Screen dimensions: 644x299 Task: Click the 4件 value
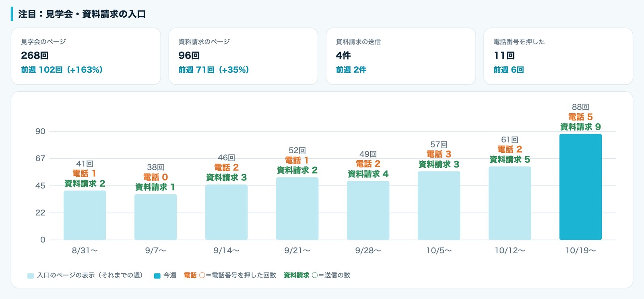point(343,55)
